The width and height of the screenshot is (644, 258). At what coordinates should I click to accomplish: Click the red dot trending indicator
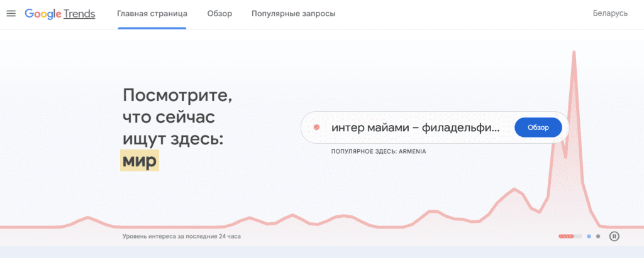pyautogui.click(x=316, y=127)
